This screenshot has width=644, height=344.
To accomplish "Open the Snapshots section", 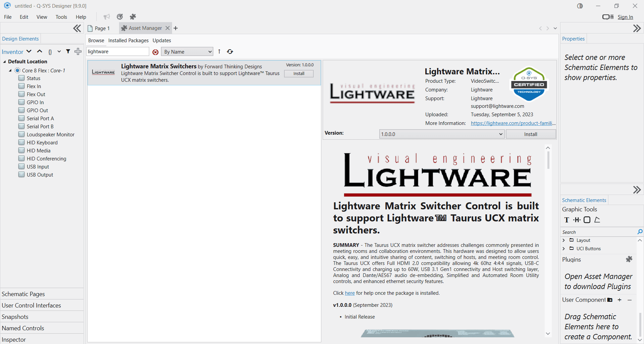I will (42, 317).
